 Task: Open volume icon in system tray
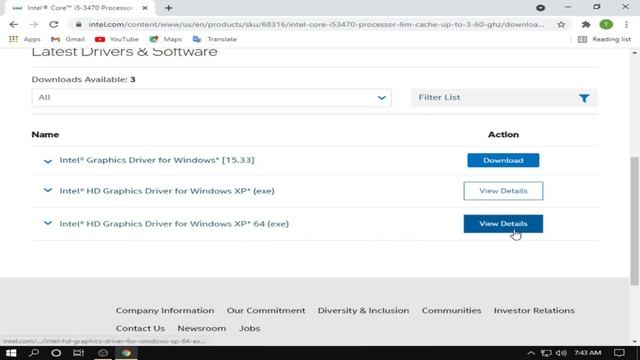pos(561,353)
